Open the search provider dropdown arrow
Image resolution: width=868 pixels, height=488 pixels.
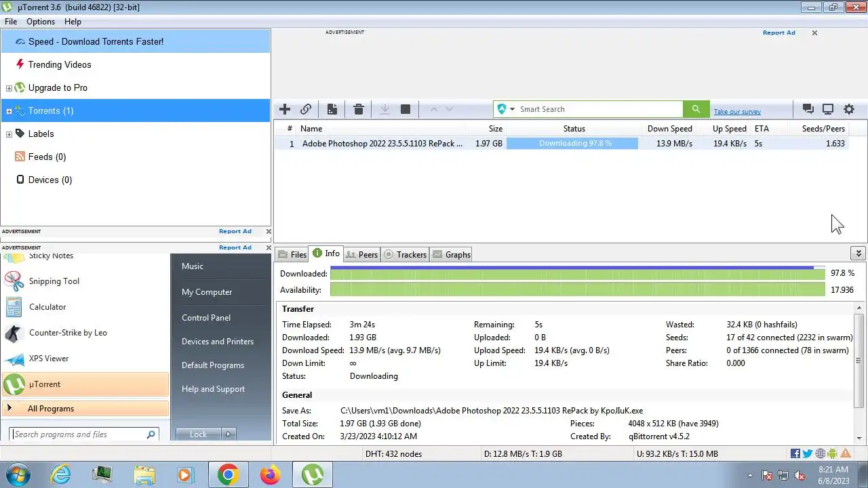point(512,109)
